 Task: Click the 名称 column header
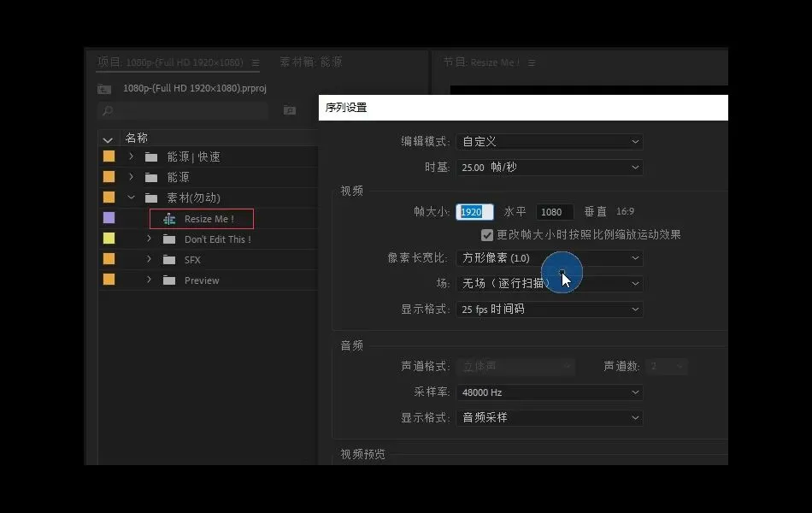pyautogui.click(x=137, y=138)
